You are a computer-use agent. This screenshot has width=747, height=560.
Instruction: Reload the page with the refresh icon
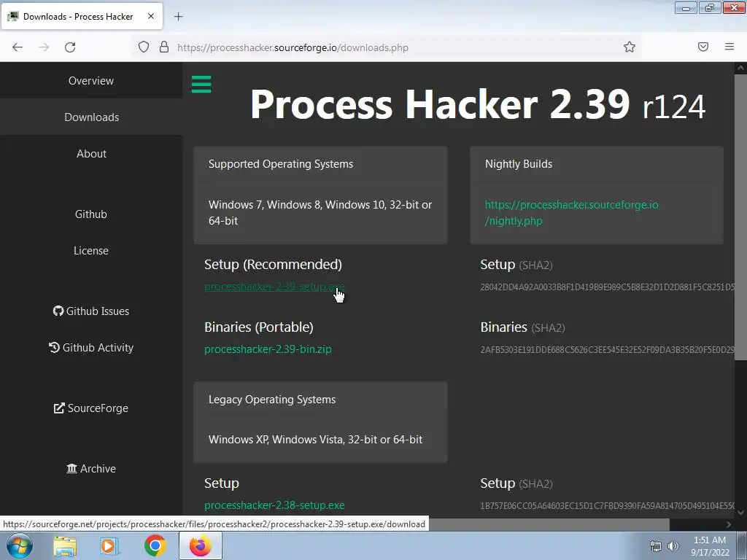click(x=70, y=47)
